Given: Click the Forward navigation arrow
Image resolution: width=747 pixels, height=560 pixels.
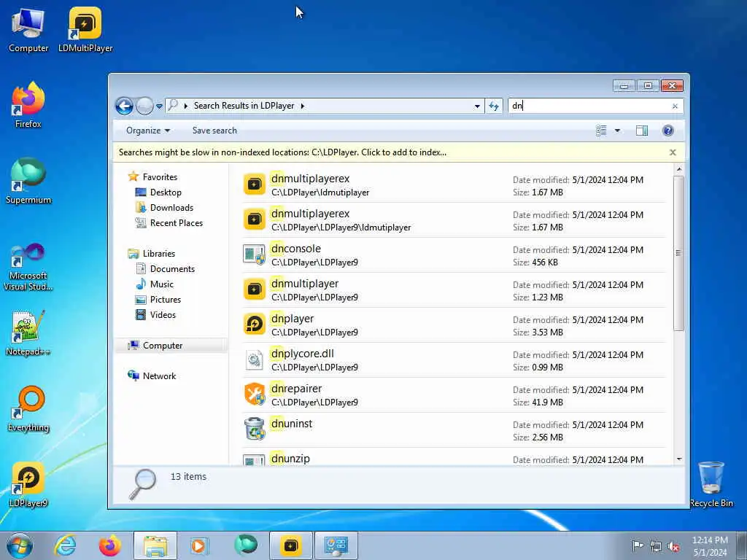Looking at the screenshot, I should (144, 106).
